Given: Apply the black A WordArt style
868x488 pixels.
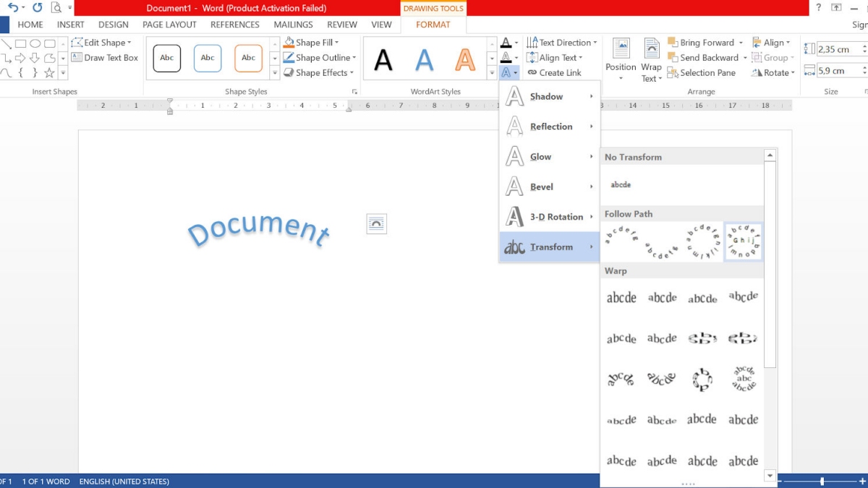Looking at the screenshot, I should pyautogui.click(x=383, y=59).
